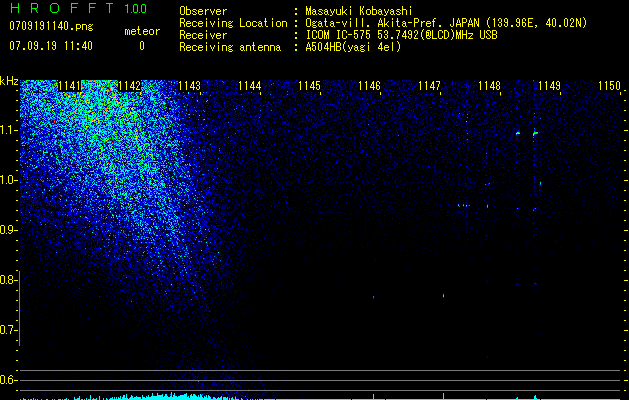This screenshot has height=400, width=629.
Task: Select observer name Masayuki Kobayashi
Action: click(x=359, y=11)
